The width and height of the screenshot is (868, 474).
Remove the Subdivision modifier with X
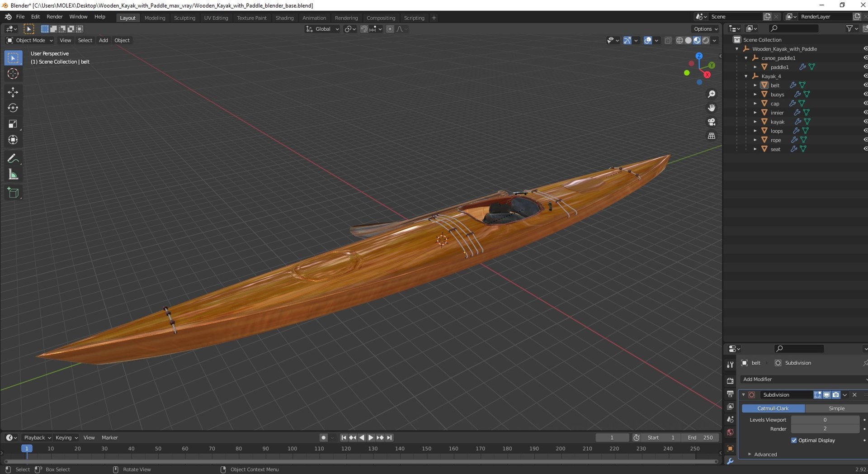(x=854, y=395)
